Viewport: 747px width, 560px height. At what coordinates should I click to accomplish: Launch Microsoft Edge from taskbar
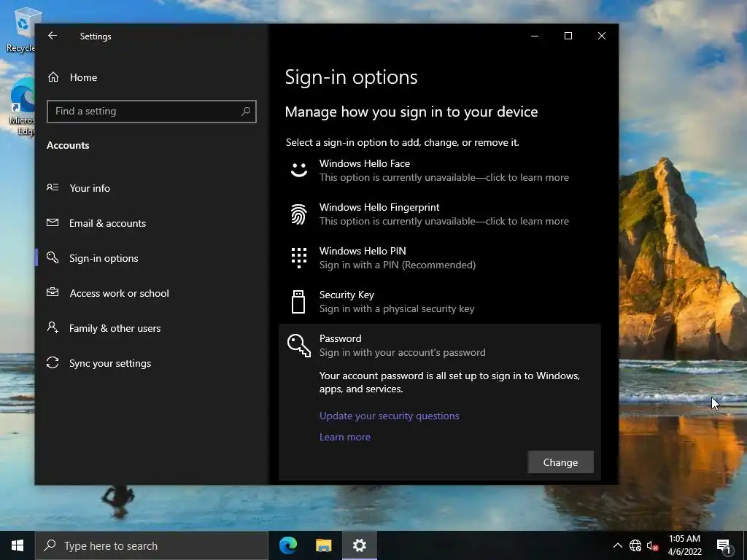coord(288,545)
